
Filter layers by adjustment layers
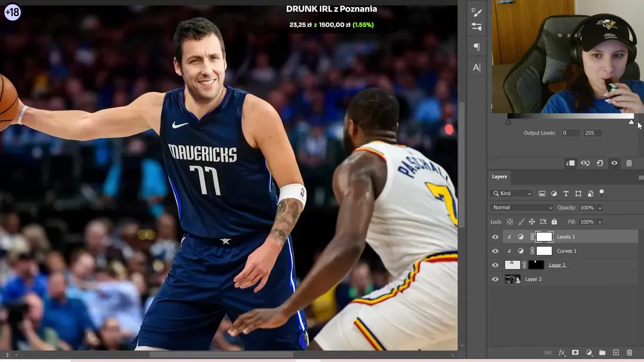click(554, 194)
